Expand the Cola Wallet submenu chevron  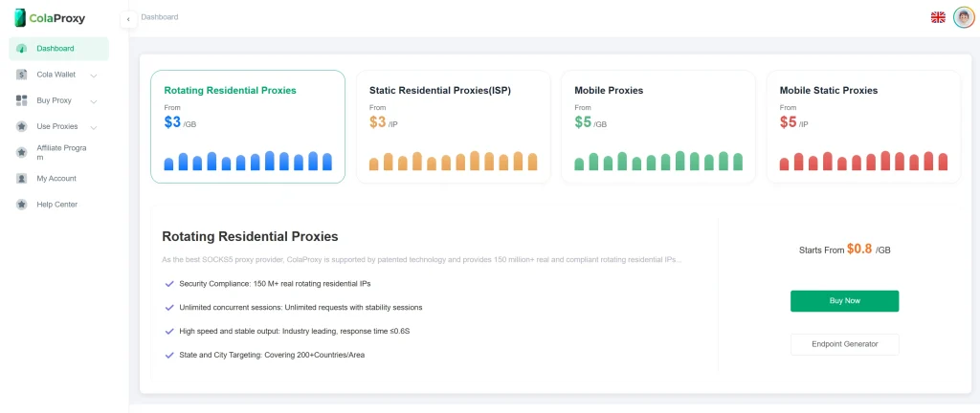[93, 76]
